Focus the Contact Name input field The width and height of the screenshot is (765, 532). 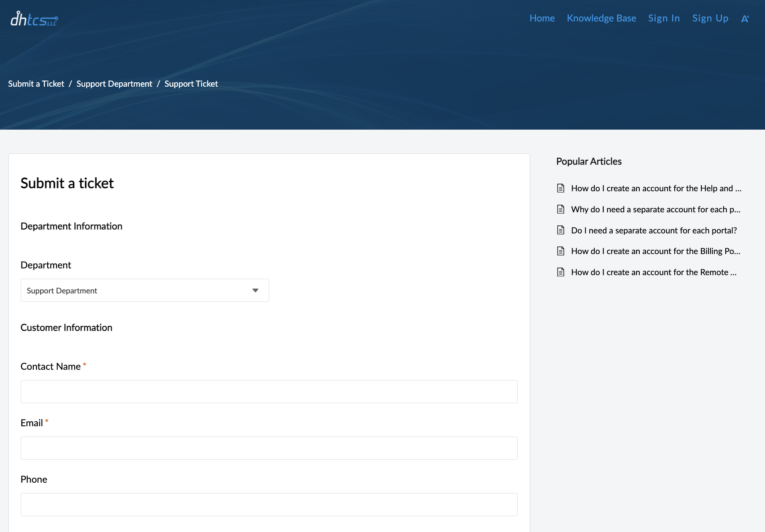coord(269,392)
